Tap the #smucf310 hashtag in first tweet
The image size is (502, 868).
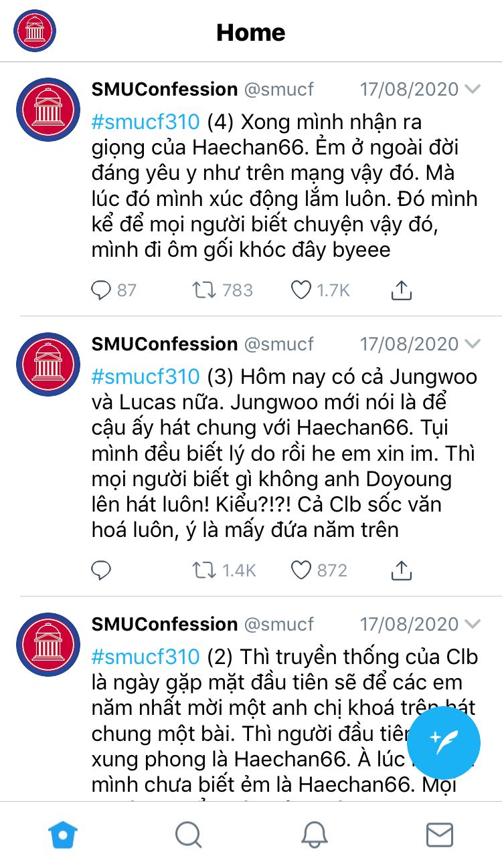pyautogui.click(x=145, y=122)
